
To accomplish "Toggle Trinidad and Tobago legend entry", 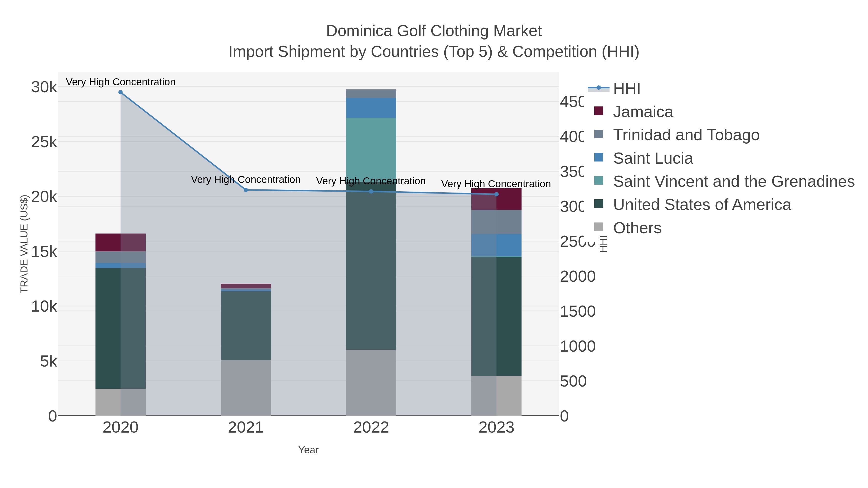I will 674,135.
